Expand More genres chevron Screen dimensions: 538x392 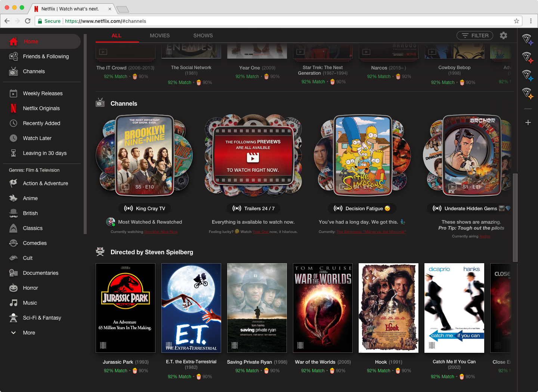pos(13,333)
